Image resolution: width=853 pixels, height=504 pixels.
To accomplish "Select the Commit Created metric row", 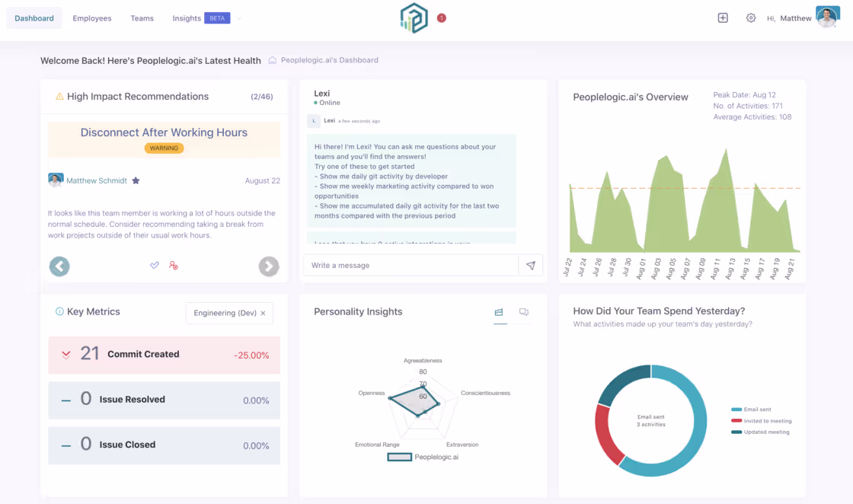I will (165, 355).
